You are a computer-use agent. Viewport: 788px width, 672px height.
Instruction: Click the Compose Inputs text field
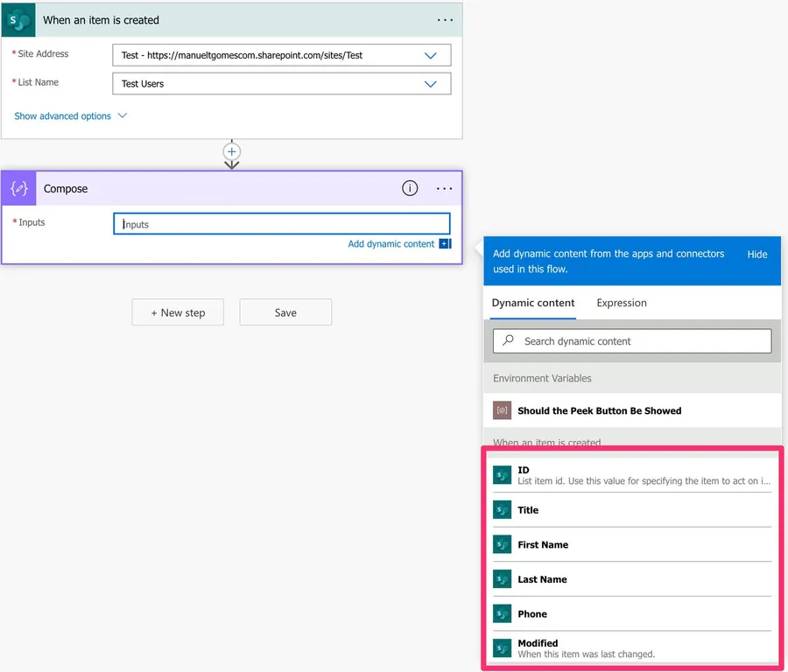[282, 224]
